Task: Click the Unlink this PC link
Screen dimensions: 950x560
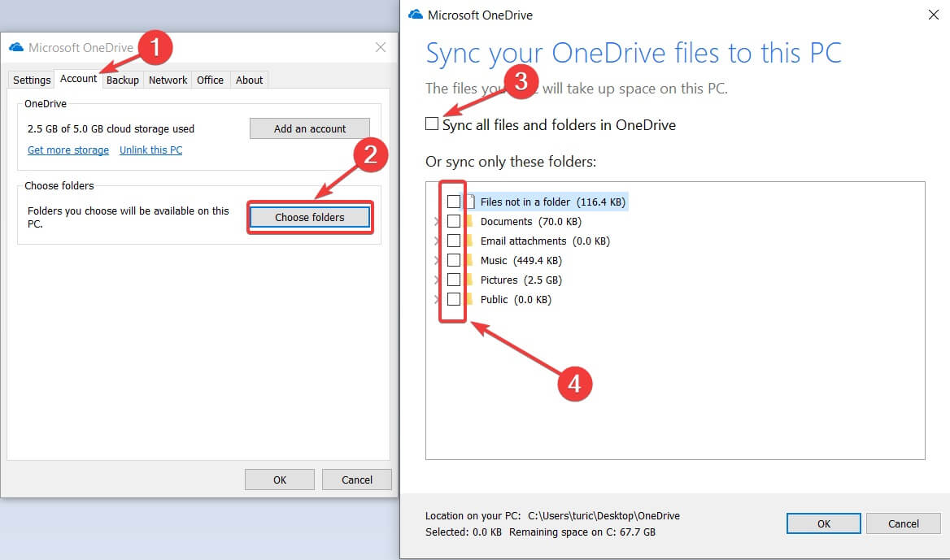Action: click(x=150, y=150)
